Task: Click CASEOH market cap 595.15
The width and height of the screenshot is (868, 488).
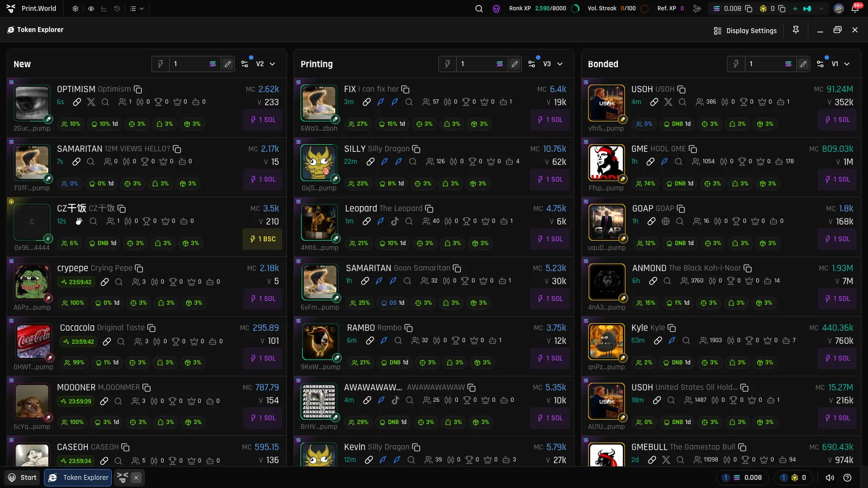Action: 267,447
